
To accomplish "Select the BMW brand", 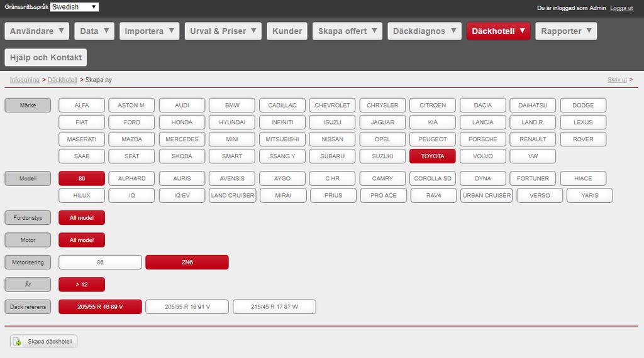I will click(x=232, y=105).
